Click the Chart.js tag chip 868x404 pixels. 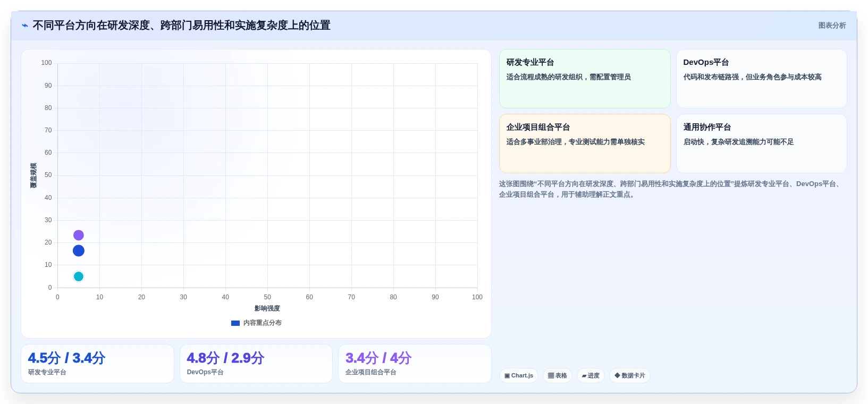tap(519, 376)
